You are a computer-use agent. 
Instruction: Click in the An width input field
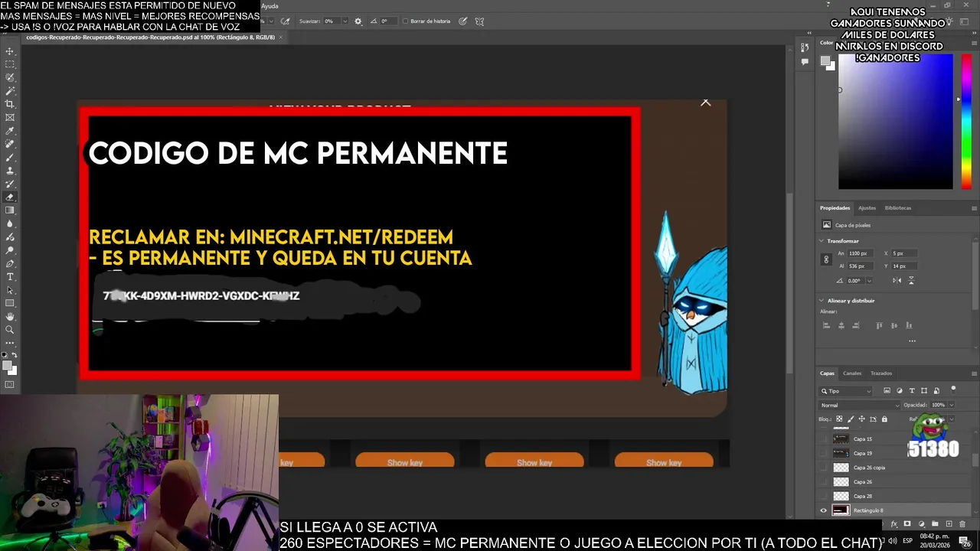(862, 253)
